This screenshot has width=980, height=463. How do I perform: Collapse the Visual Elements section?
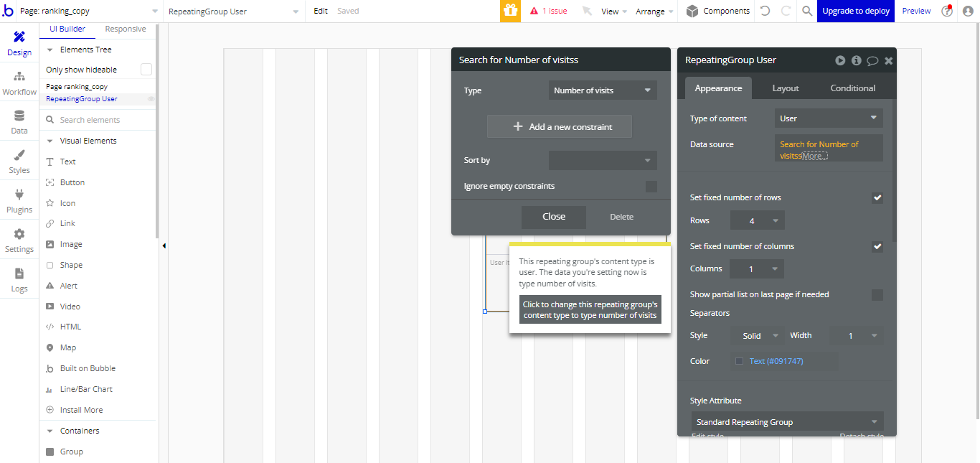(x=50, y=141)
